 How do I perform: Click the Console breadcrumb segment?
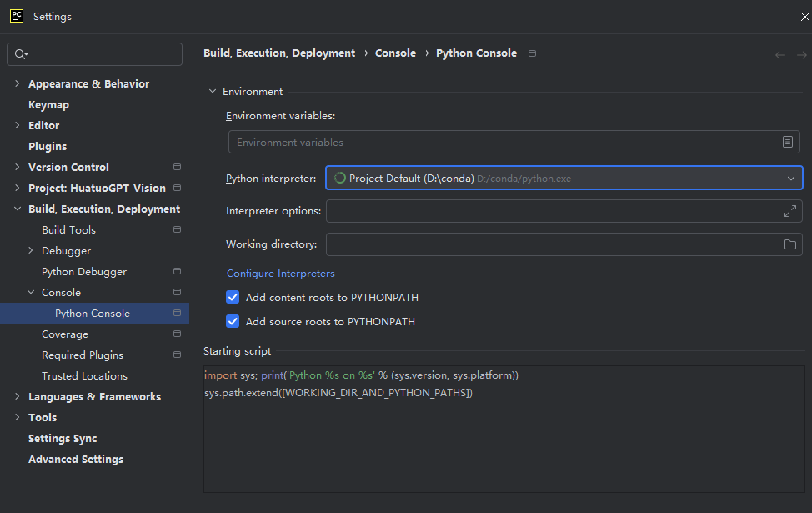[395, 53]
